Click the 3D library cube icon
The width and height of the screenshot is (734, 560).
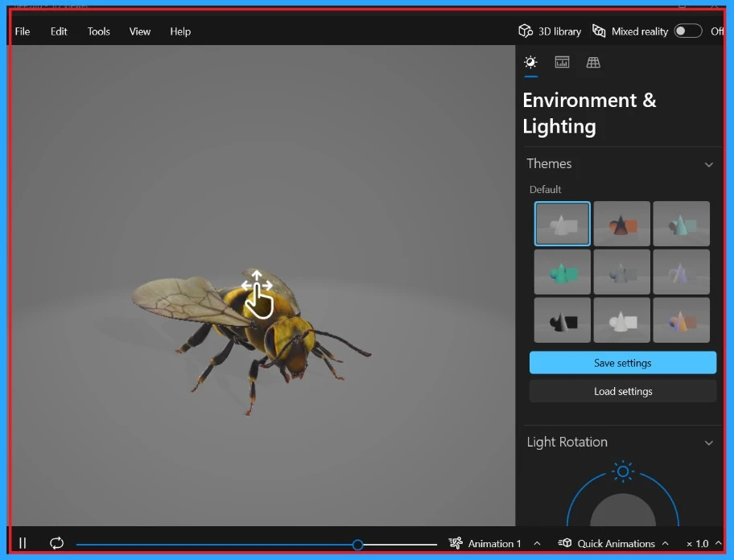click(526, 31)
